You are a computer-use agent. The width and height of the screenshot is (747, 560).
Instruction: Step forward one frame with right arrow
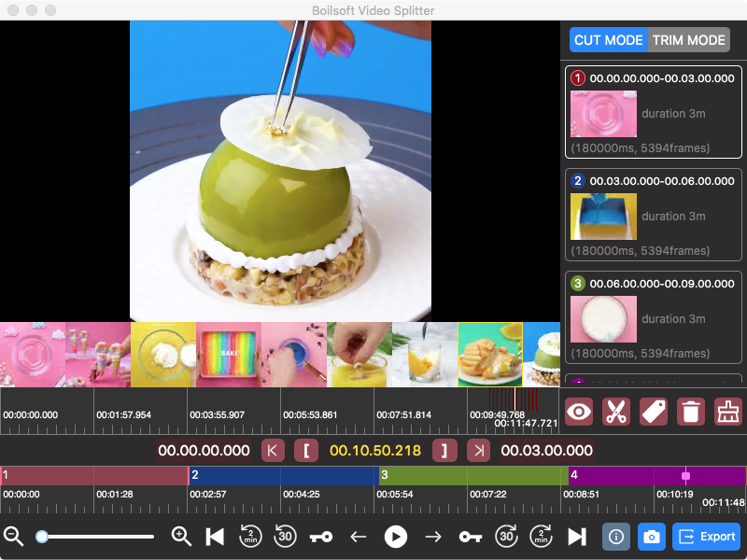433,538
